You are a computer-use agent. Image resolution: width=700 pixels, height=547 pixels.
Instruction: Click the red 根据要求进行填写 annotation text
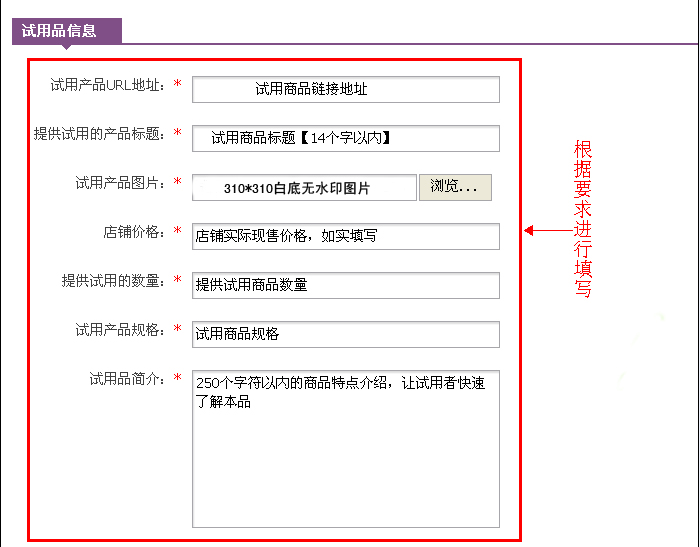pyautogui.click(x=583, y=220)
